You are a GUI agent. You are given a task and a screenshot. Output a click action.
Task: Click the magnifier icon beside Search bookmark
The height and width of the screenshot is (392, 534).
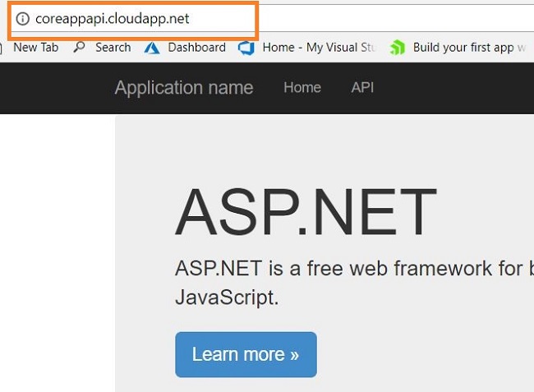coord(79,47)
